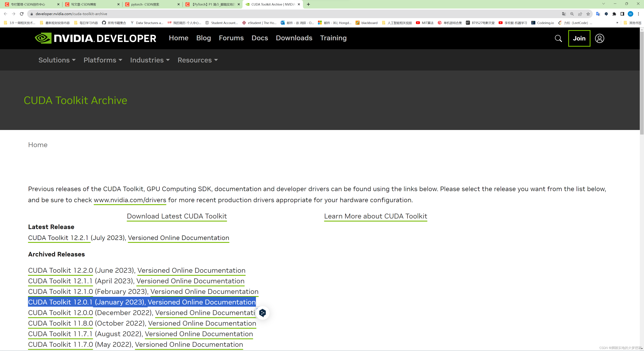644x351 pixels.
Task: Open the Versioned Online Documentation link for 12.2.0
Action: coord(191,271)
